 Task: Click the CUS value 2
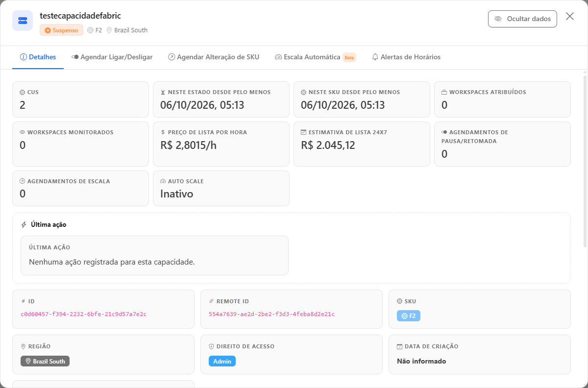coord(23,105)
